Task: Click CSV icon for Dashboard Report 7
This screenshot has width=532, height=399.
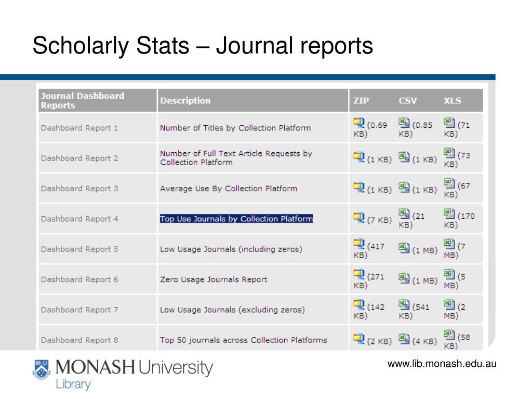Action: pos(404,304)
